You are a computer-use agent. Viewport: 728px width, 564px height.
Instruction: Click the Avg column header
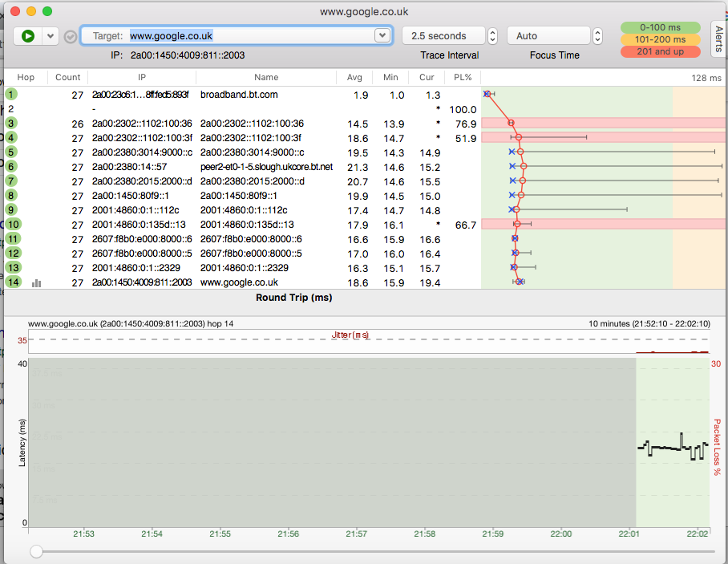pos(354,78)
